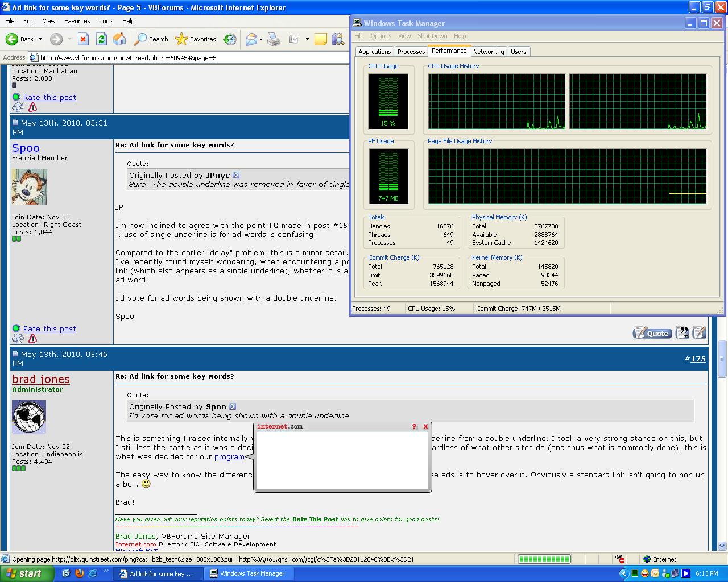Click the page loading progress bar
This screenshot has height=582, width=728.
point(544,559)
